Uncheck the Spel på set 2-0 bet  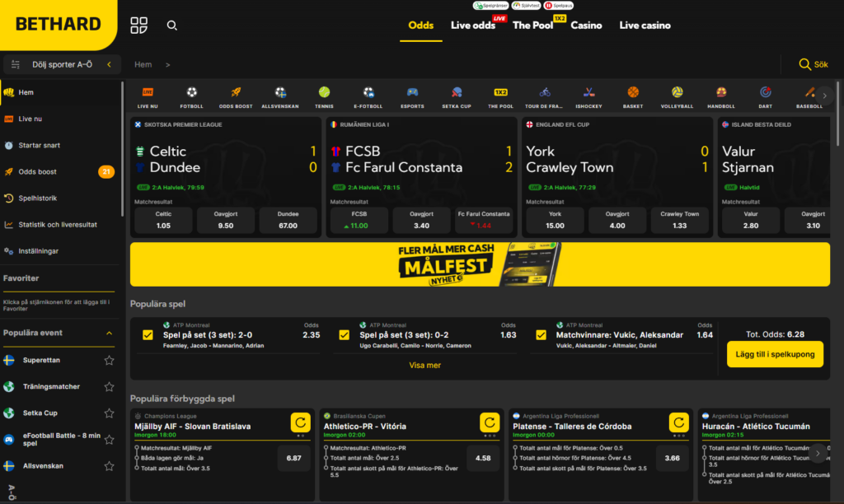pyautogui.click(x=148, y=335)
